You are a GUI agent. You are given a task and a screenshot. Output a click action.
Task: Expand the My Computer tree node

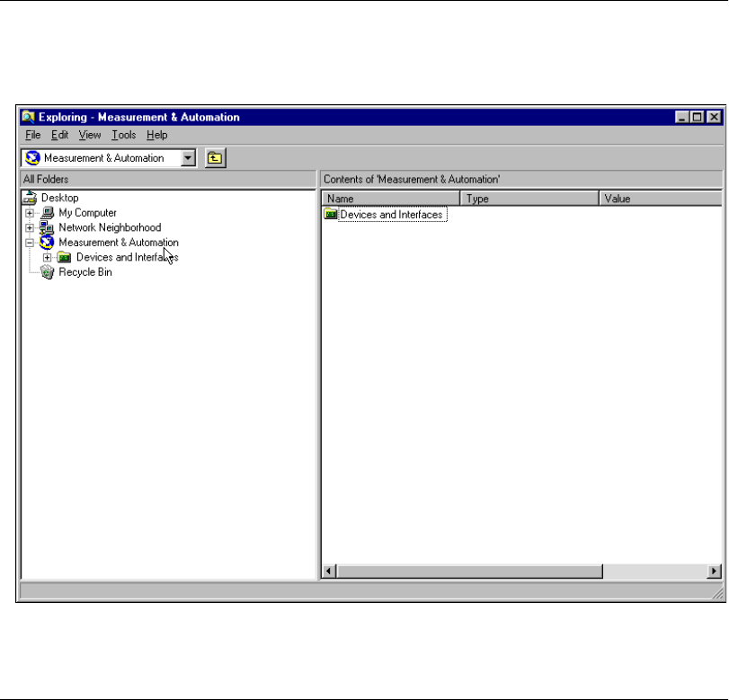[x=30, y=213]
